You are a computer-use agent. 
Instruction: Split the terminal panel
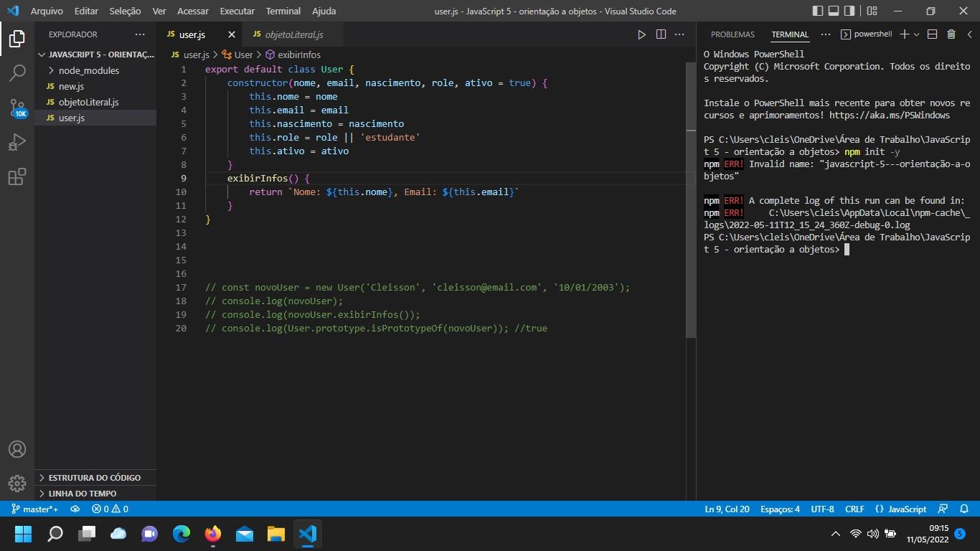933,34
